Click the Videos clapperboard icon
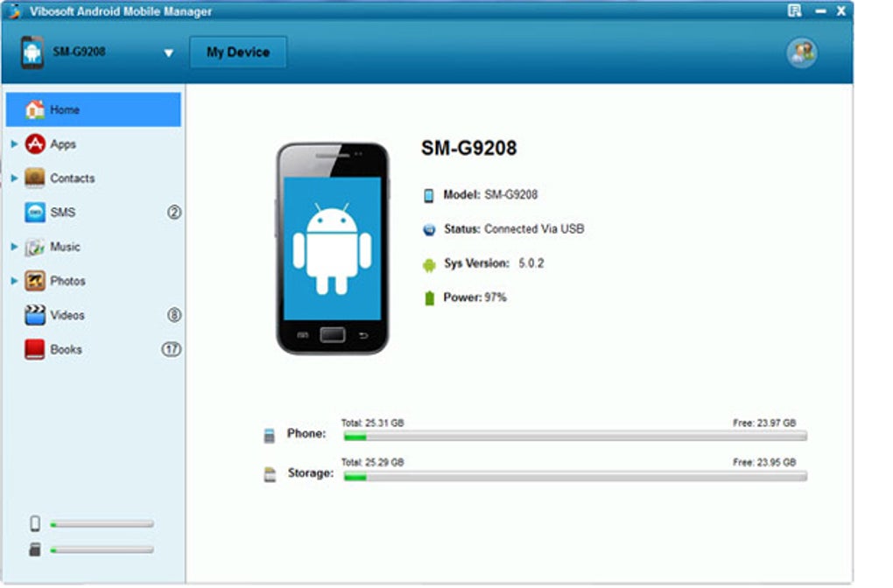Viewport: 893px width, 588px height. coord(35,315)
